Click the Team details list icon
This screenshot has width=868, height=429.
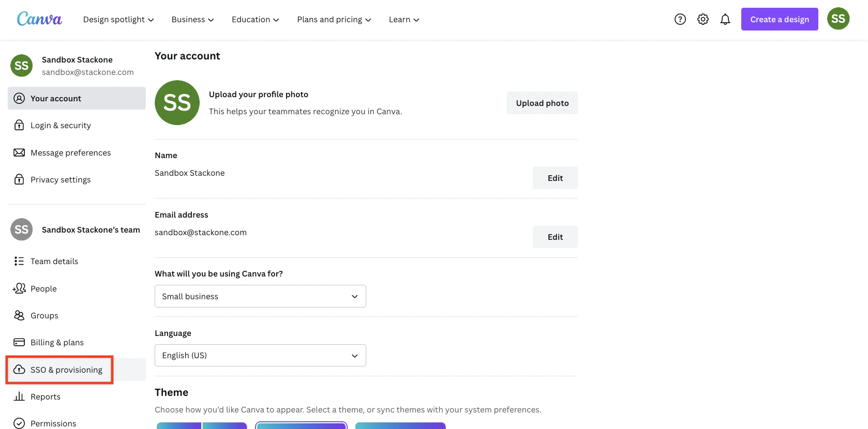click(x=19, y=261)
